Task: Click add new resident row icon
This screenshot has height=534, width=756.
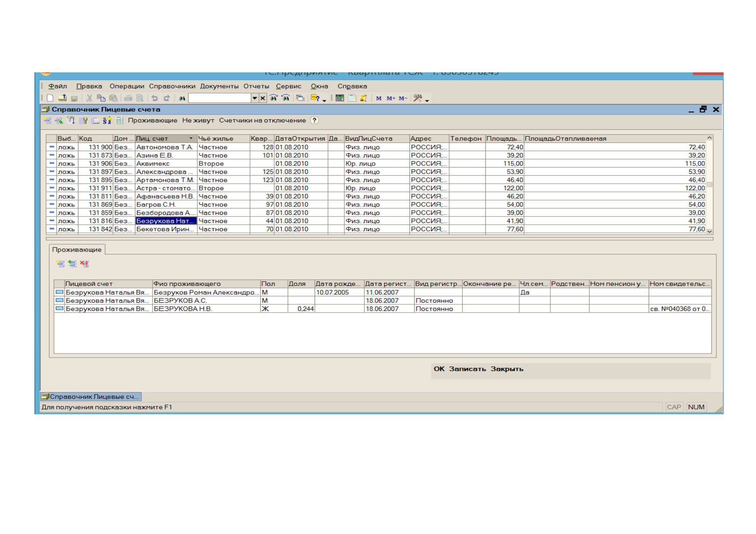Action: pos(60,264)
